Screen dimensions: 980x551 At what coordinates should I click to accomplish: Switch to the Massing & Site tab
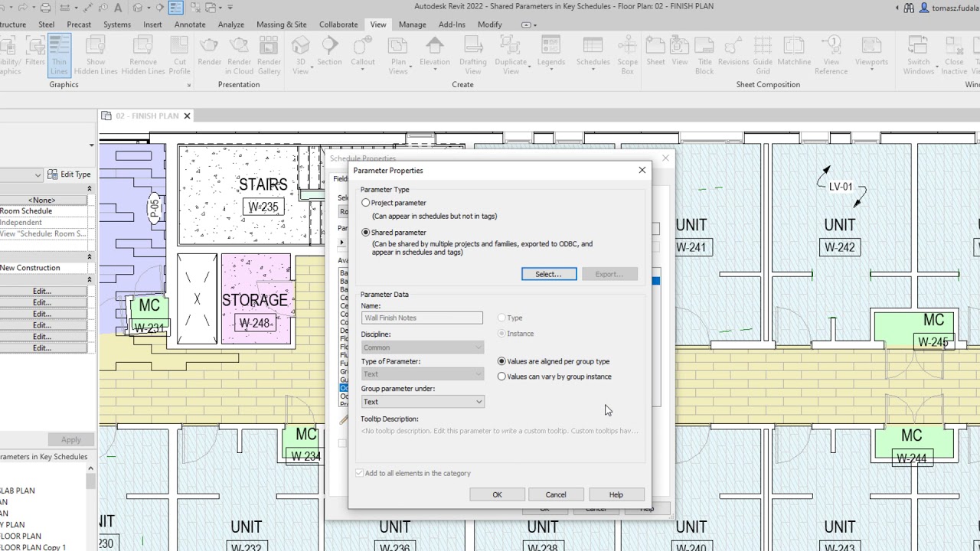(282, 24)
